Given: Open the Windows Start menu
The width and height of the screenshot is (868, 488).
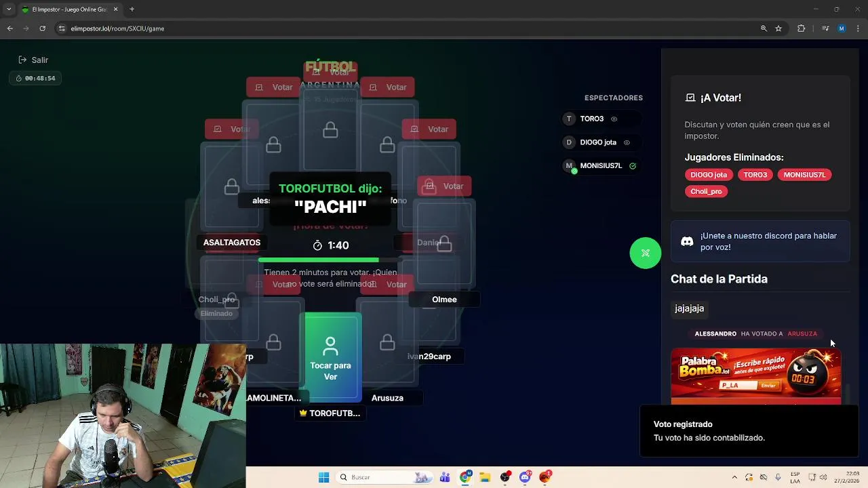Looking at the screenshot, I should click(323, 477).
